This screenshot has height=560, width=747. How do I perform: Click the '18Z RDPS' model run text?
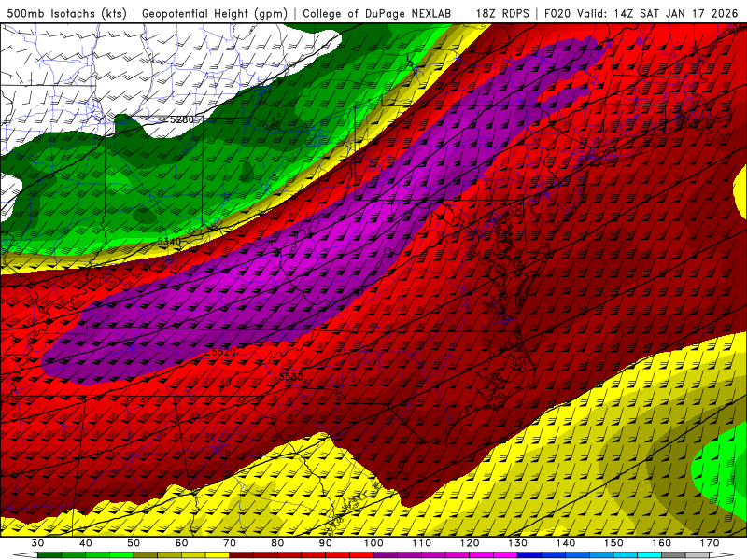click(502, 13)
